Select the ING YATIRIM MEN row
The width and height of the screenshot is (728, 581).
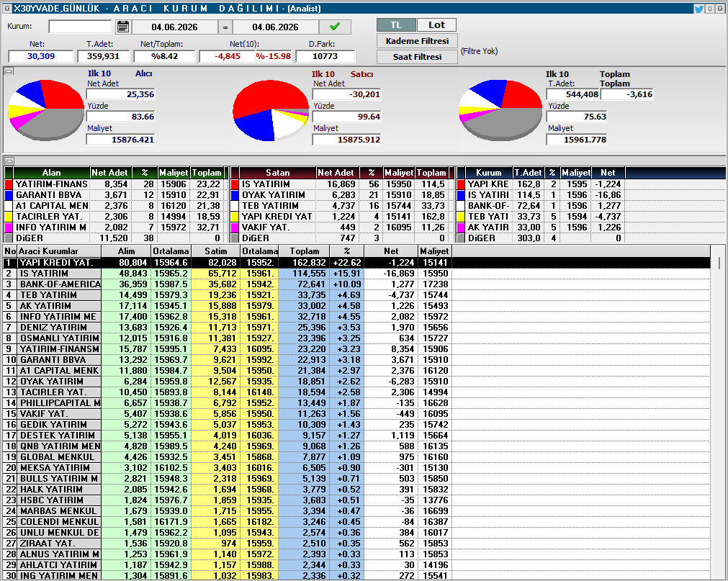pos(356,575)
